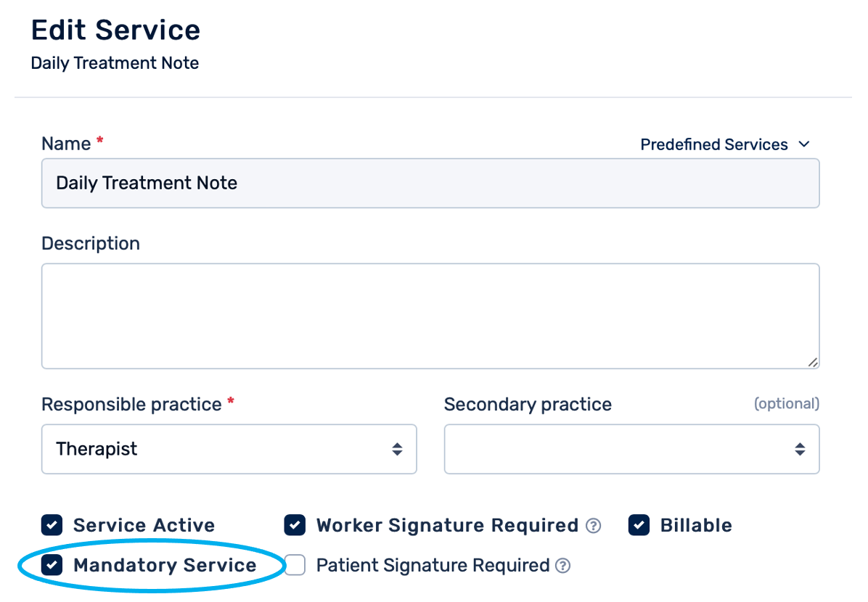The image size is (868, 602).
Task: Open help icon beside Worker Signature Required
Action: [x=594, y=526]
